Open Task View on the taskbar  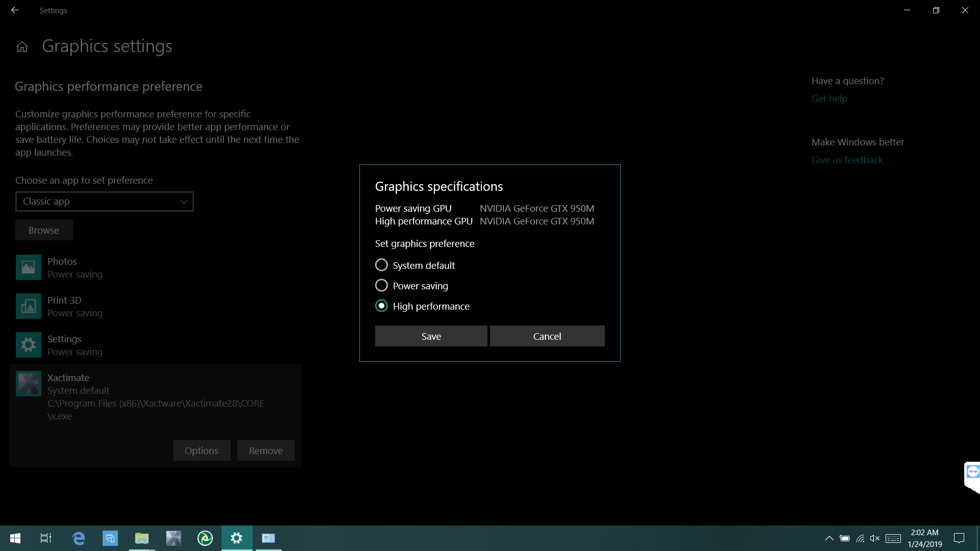[46, 538]
